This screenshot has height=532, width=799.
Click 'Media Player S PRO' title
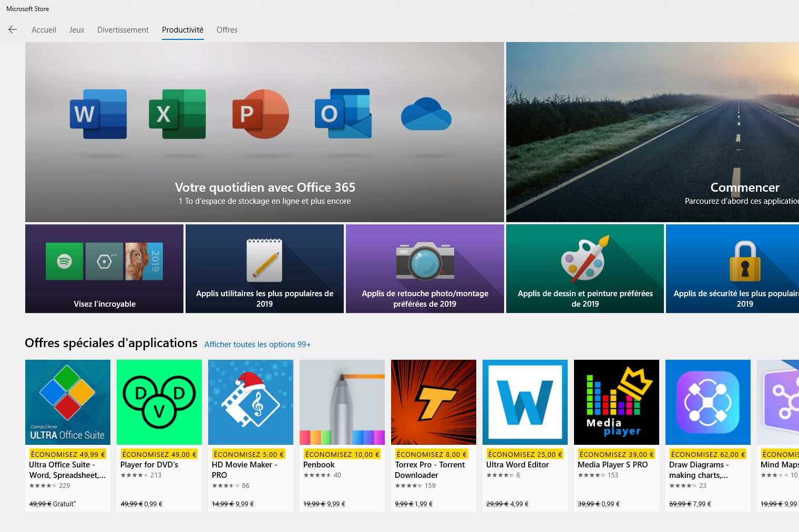[613, 465]
